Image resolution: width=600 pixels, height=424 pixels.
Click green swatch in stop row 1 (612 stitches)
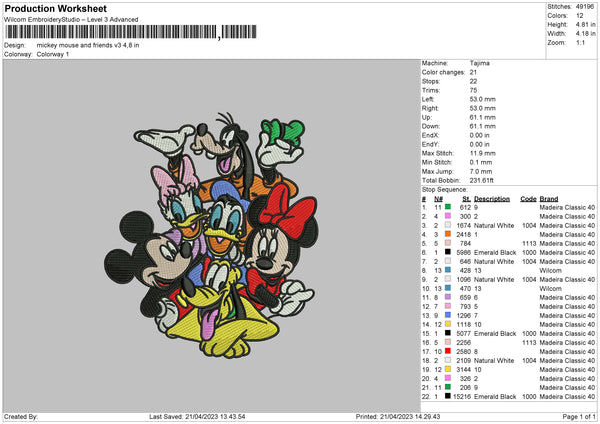point(448,207)
